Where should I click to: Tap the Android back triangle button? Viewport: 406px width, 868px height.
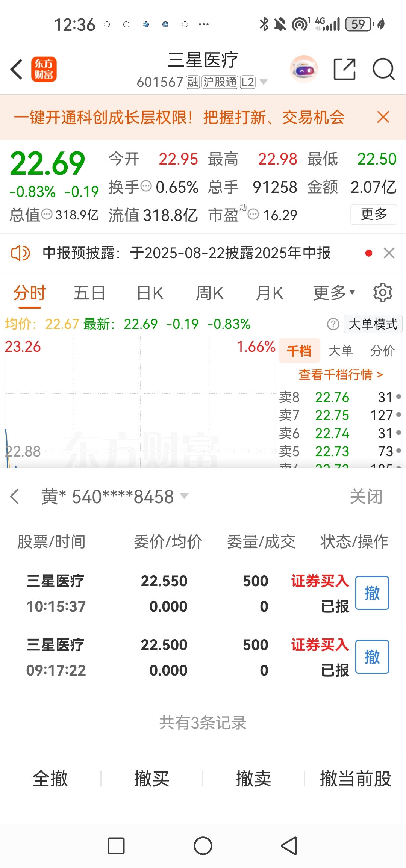(x=289, y=846)
